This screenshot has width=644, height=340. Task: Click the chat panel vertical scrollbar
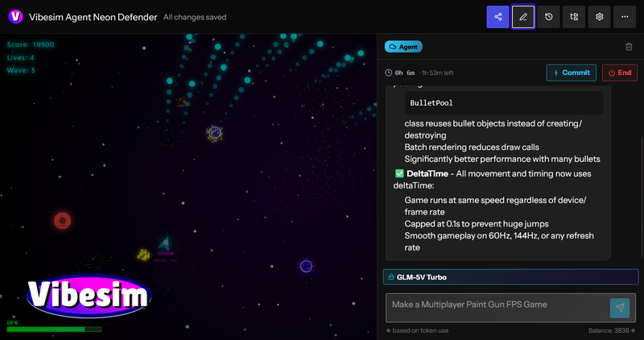[642, 197]
